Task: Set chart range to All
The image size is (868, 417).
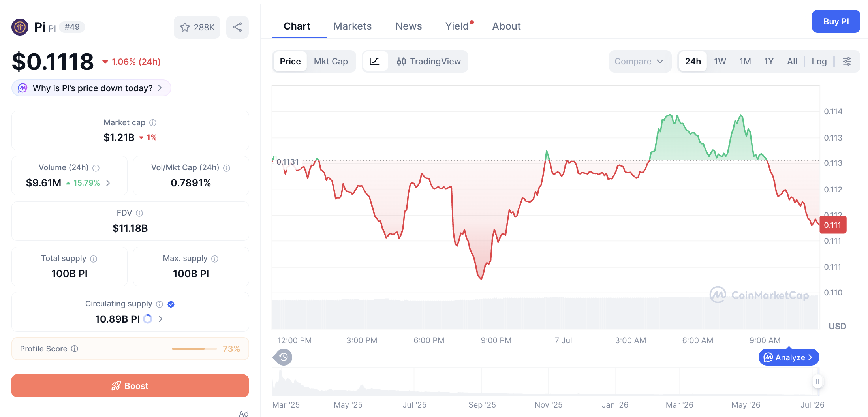Action: [x=792, y=61]
